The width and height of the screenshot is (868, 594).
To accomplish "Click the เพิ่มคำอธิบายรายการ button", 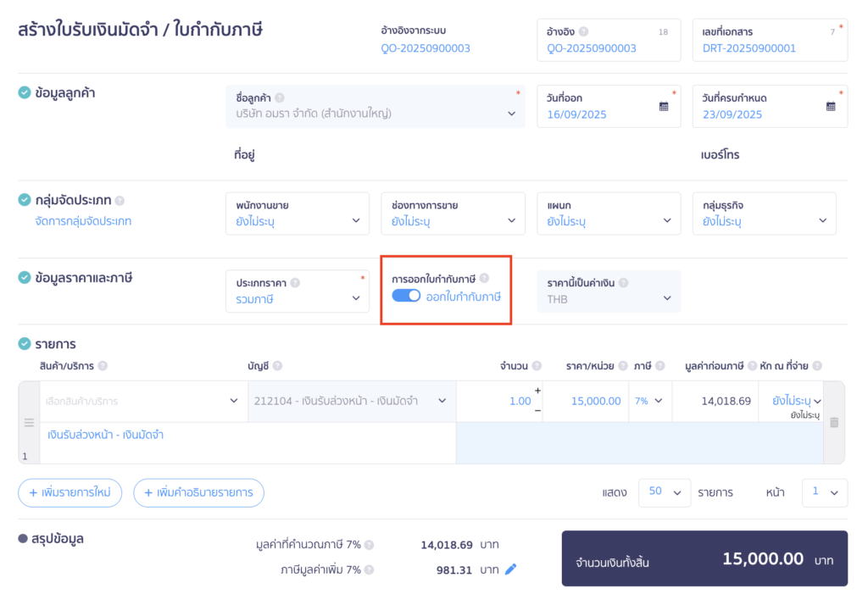I will (x=198, y=492).
